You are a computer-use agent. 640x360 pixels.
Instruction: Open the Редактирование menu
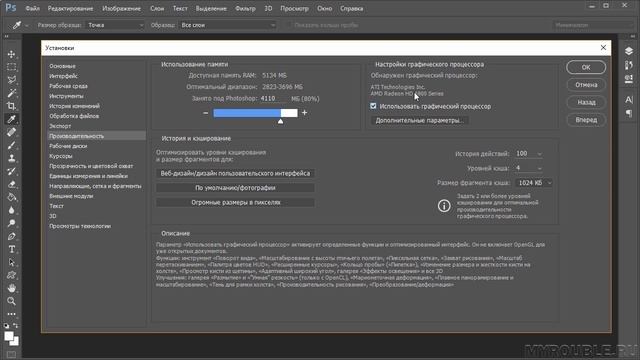tap(70, 9)
